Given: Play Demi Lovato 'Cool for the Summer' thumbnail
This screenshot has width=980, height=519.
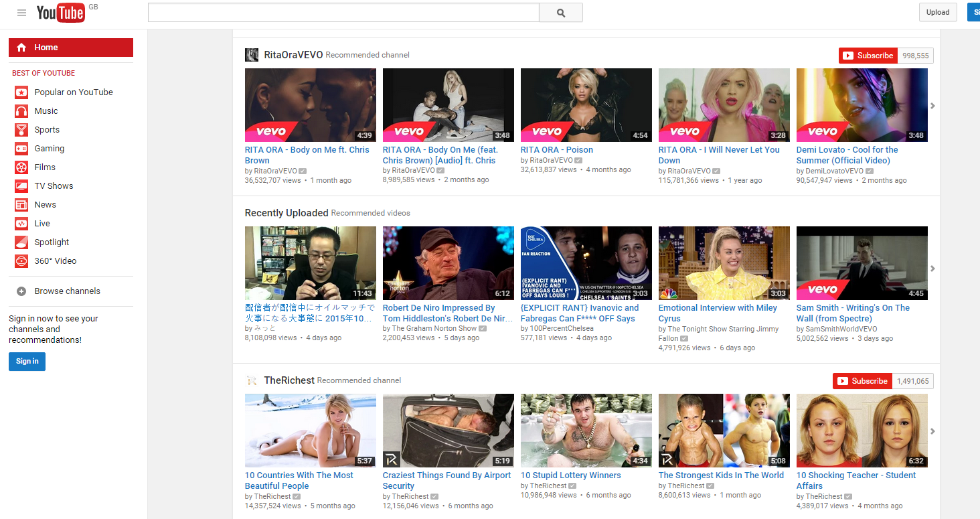Looking at the screenshot, I should click(x=862, y=105).
